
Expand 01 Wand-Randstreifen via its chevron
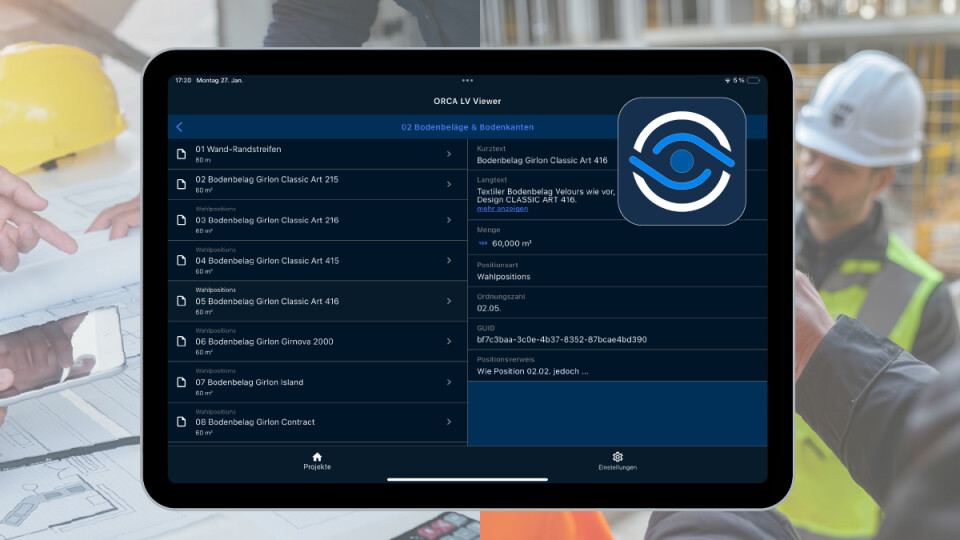coord(449,154)
